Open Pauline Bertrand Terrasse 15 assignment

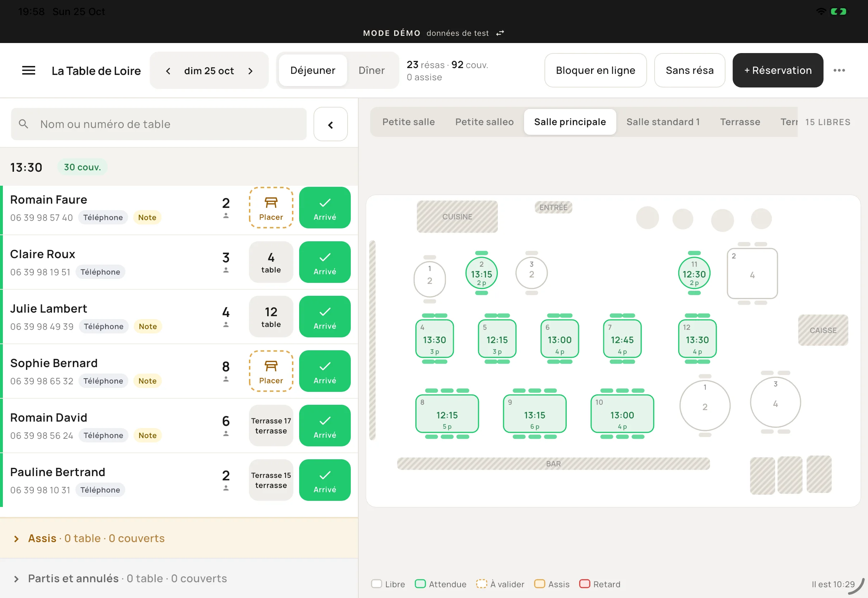(271, 480)
